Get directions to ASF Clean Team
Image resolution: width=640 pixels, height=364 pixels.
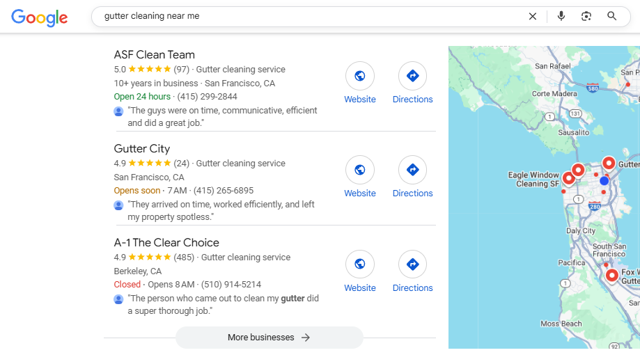point(412,76)
